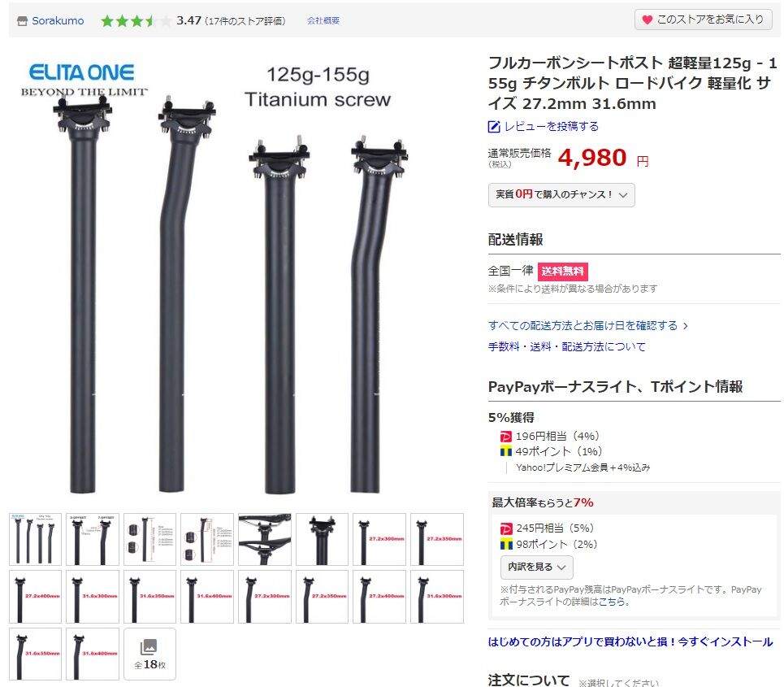This screenshot has width=784, height=687.
Task: Open すべての配送方法とお届け日を確認する link
Action: coord(587,326)
